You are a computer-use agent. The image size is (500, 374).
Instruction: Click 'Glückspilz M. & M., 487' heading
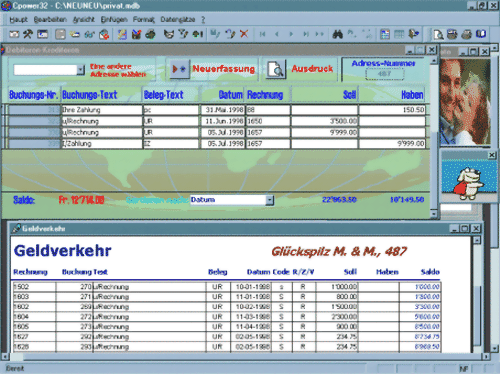coord(339,252)
